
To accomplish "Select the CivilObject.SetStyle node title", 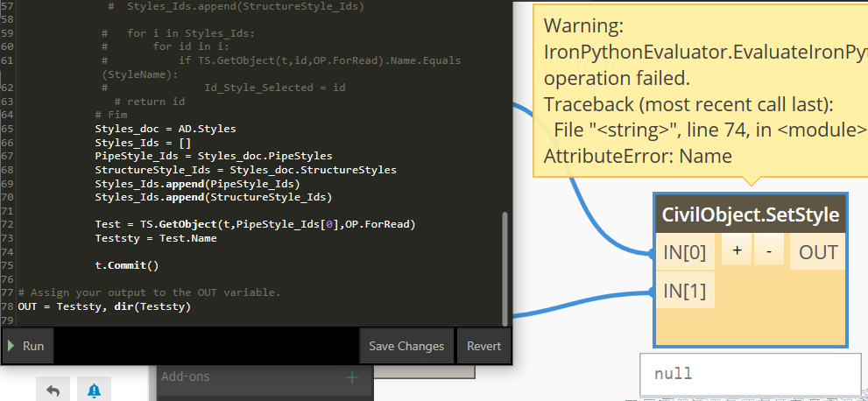I will (750, 214).
